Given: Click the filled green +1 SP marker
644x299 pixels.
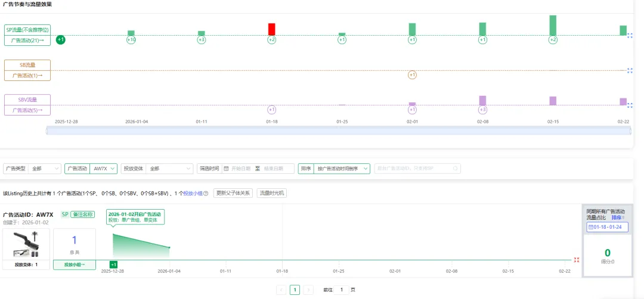Looking at the screenshot, I should coord(60,40).
